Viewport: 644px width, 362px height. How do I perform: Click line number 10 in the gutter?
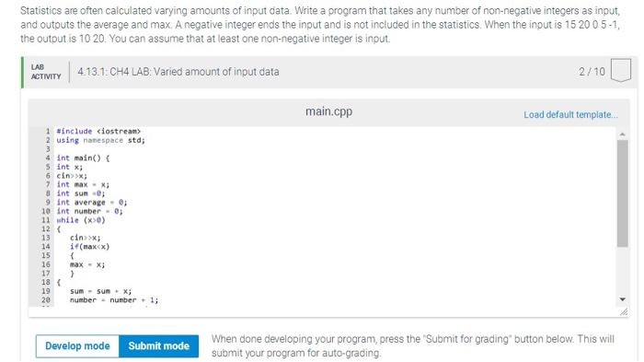tap(46, 212)
